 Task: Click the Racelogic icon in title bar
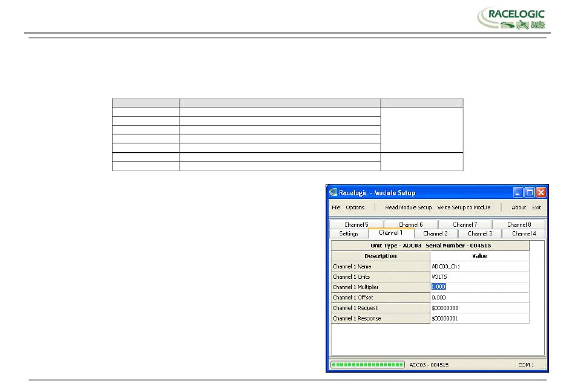pos(333,192)
